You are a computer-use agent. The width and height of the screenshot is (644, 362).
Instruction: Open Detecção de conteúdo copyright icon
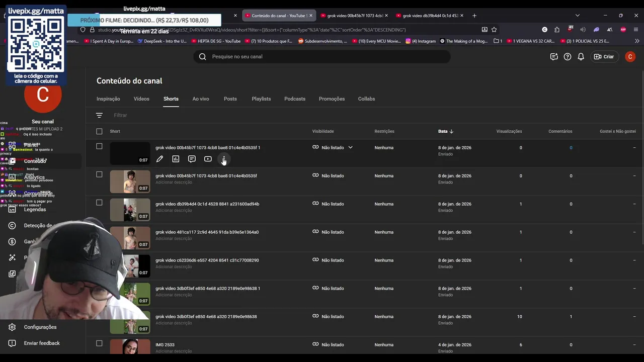(x=12, y=226)
